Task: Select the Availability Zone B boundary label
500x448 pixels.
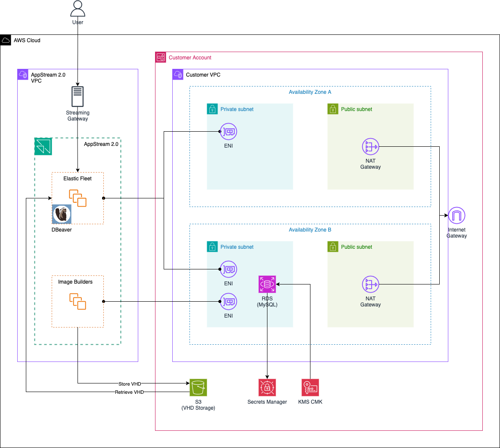Action: coord(310,229)
